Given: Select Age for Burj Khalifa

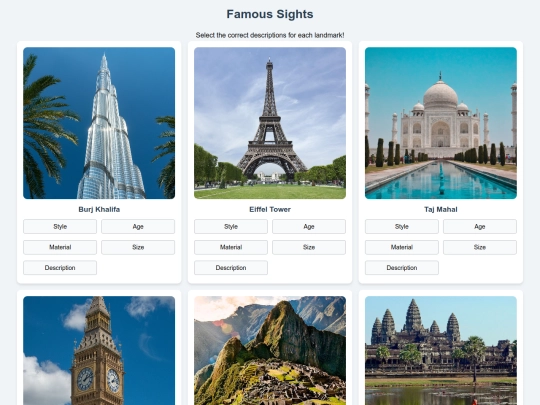Looking at the screenshot, I should tap(138, 227).
